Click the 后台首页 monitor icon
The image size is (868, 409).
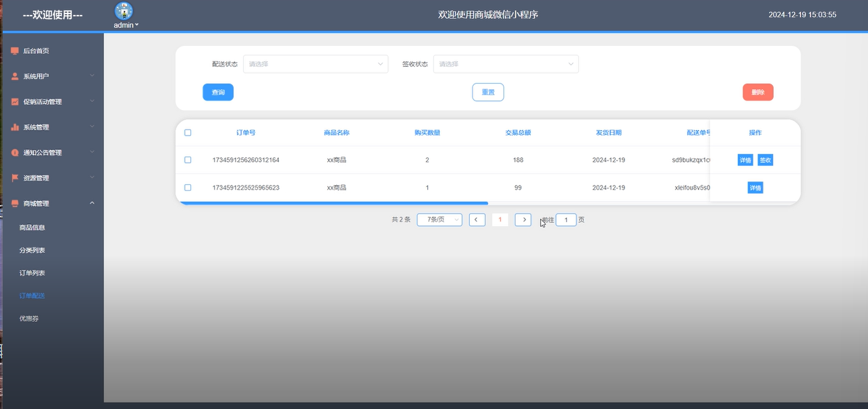[15, 51]
